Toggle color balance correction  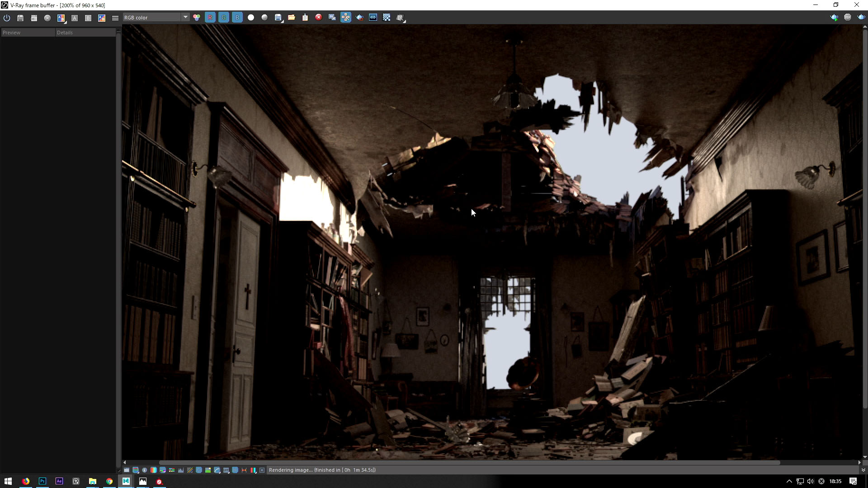172,470
